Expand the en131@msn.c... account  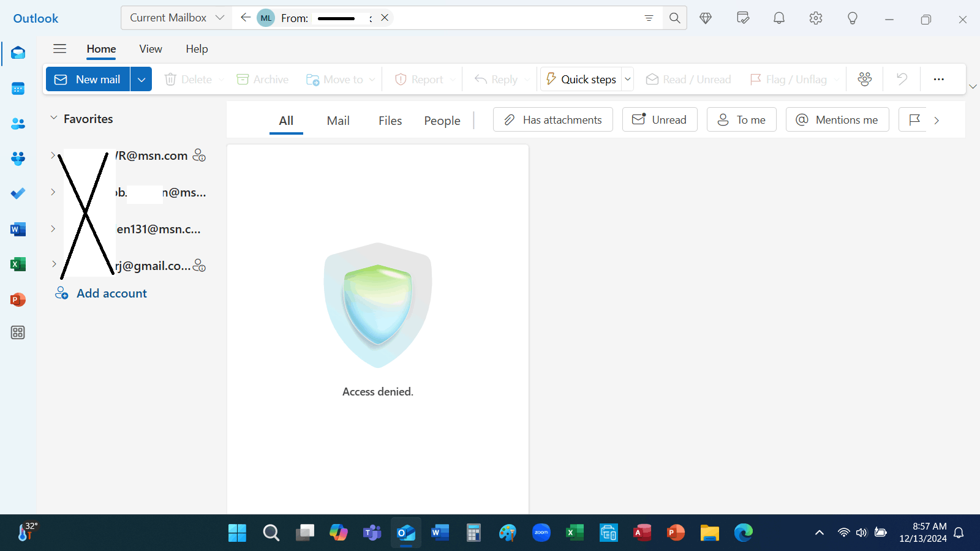click(53, 228)
